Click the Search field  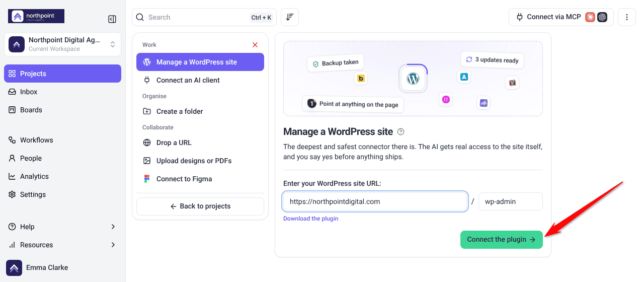204,17
